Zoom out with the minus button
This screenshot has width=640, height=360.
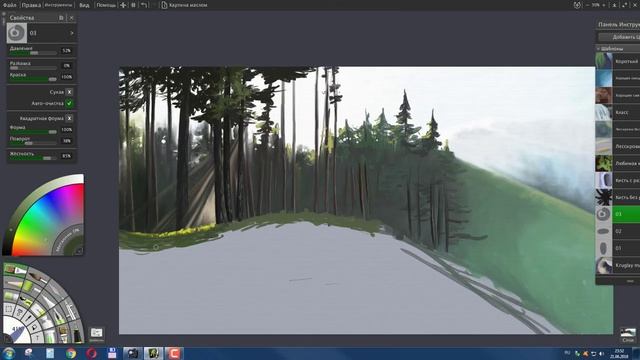coord(587,5)
